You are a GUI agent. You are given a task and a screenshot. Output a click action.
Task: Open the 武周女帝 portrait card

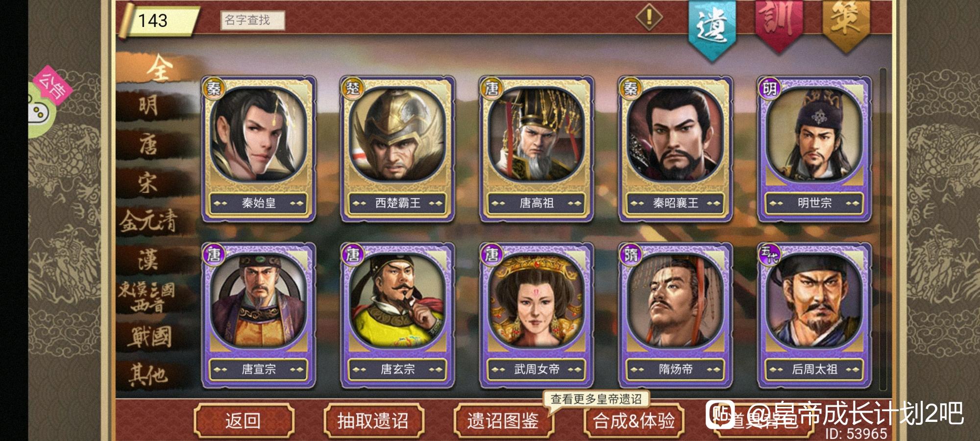537,315
